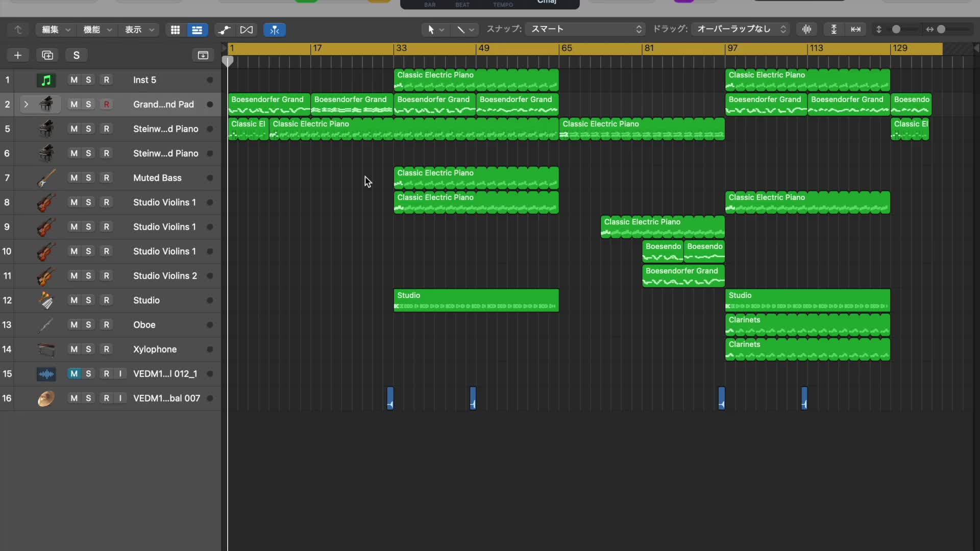
Task: Select Classic Electric Piano region on track 9
Action: pyautogui.click(x=663, y=227)
